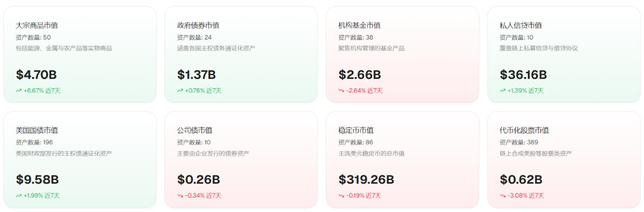Screen dimensions: 644x212
Task: Click the $9.58B value under 美国国债市值
Action: tap(37, 180)
